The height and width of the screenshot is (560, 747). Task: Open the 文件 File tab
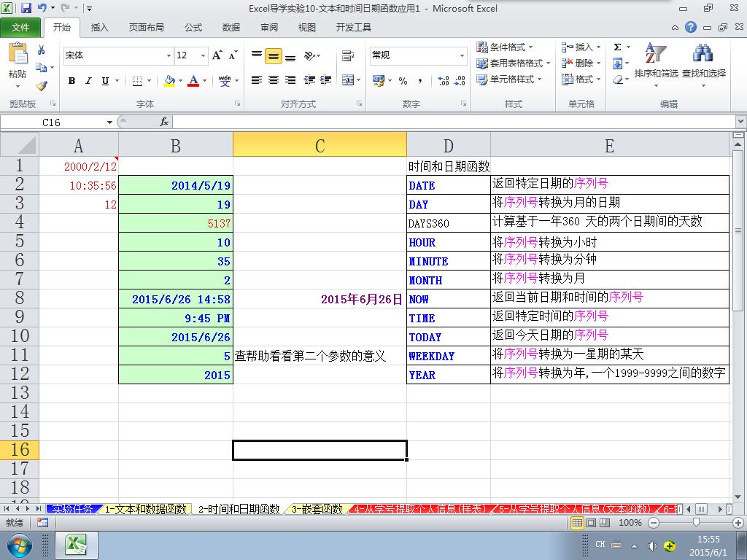click(x=20, y=27)
